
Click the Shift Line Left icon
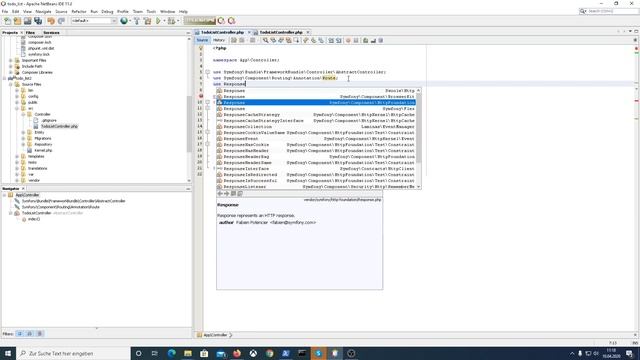point(331,40)
